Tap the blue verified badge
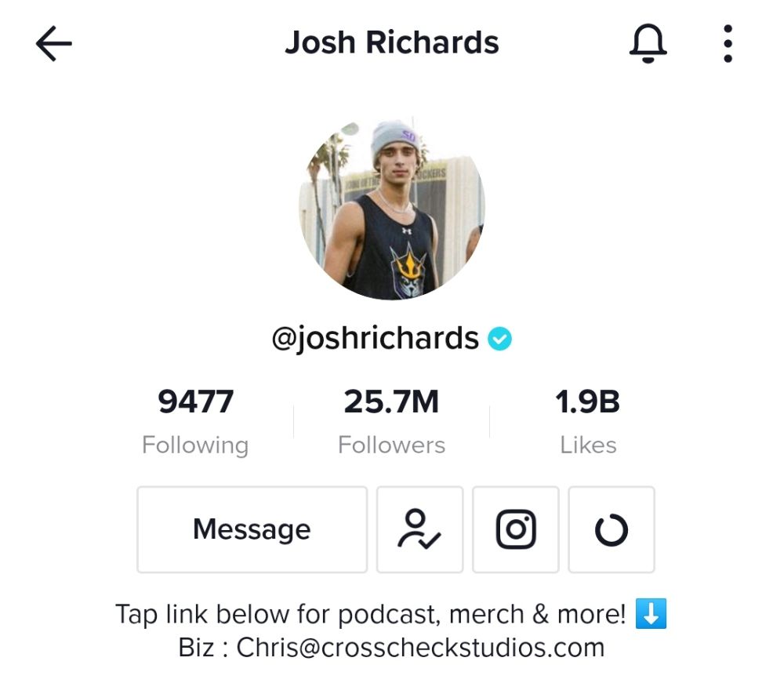This screenshot has height=683, width=784. [499, 339]
